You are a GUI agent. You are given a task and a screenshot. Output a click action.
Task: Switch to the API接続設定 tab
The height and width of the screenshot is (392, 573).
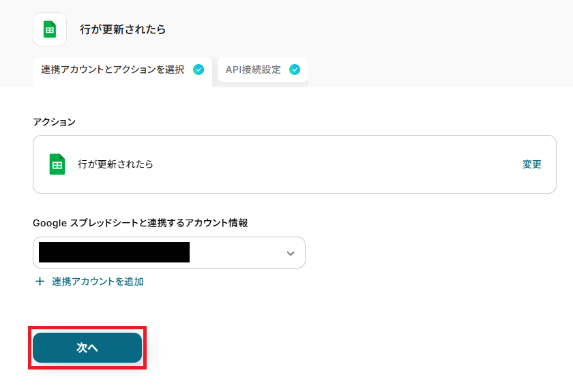coord(263,70)
